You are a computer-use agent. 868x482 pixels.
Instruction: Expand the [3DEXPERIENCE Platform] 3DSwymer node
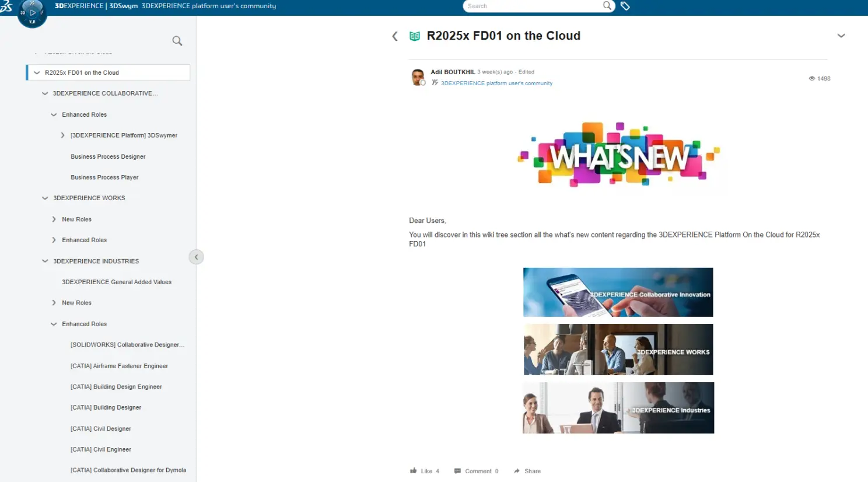62,135
